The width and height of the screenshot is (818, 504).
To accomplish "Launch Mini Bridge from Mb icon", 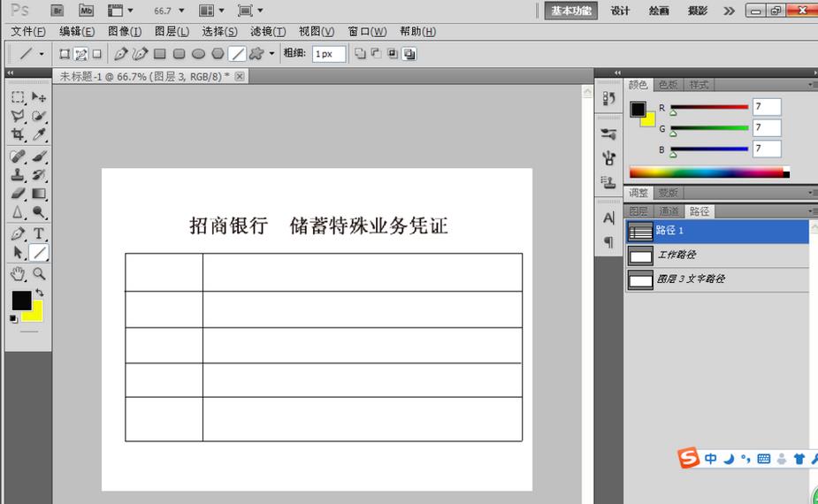I will (x=86, y=11).
